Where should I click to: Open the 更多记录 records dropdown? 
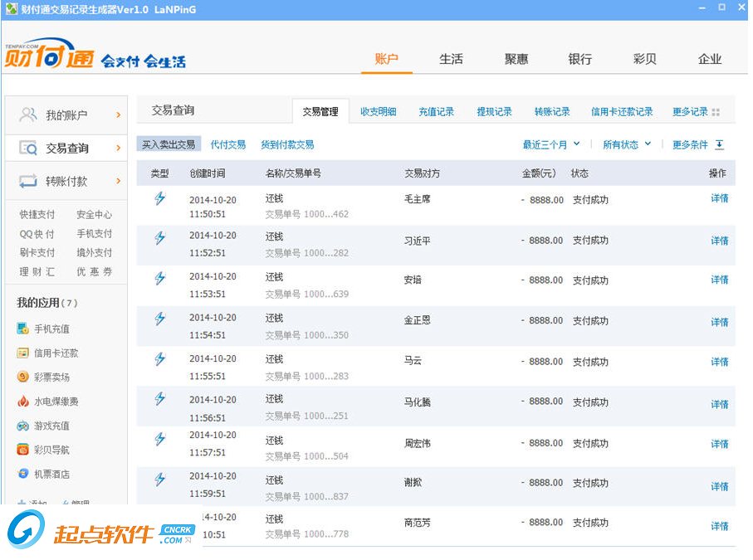[x=690, y=110]
